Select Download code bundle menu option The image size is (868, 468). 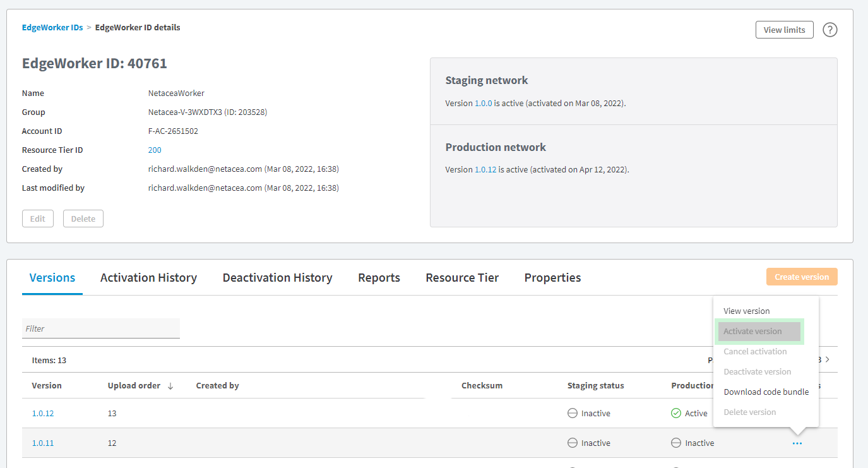766,392
